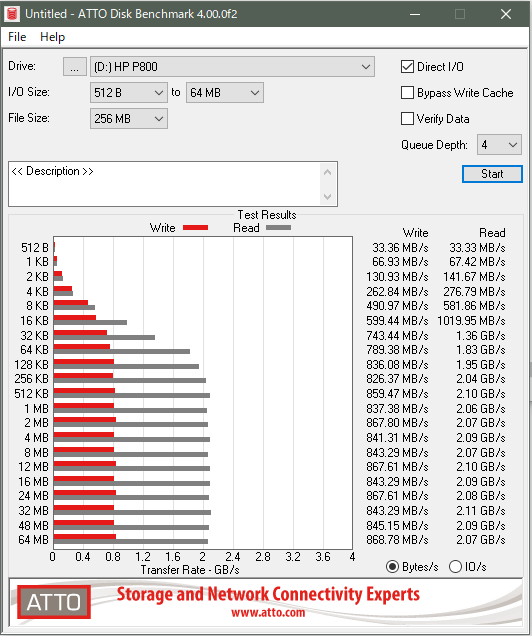Click the 67.42 MB/s read value
The height and width of the screenshot is (636, 532).
(477, 262)
